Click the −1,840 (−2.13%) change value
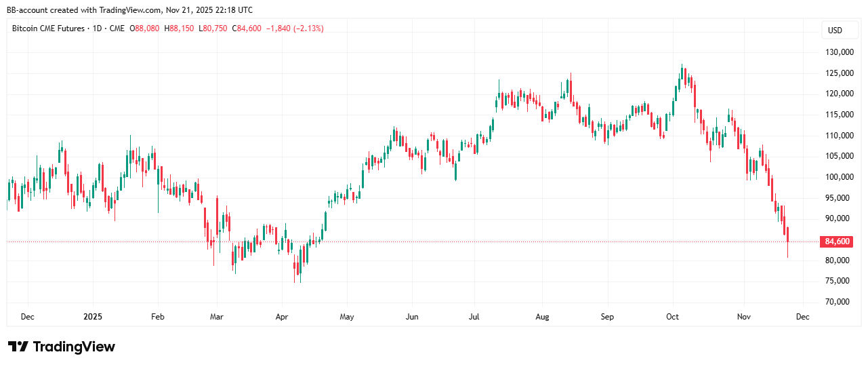This screenshot has width=868, height=367. [x=294, y=28]
